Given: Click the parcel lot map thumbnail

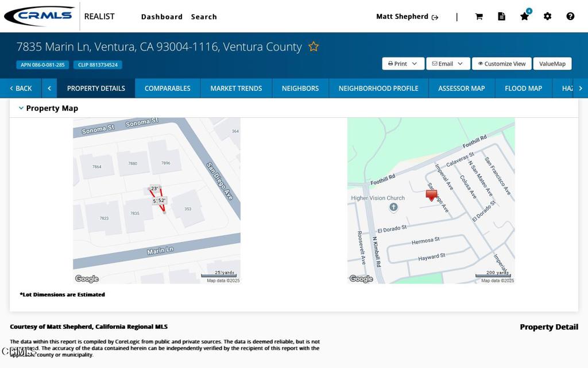Looking at the screenshot, I should (156, 200).
